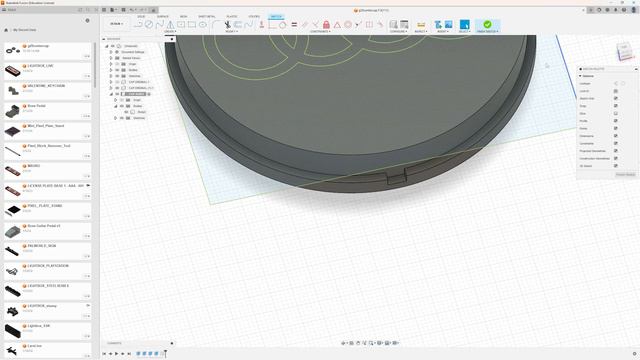This screenshot has height=360, width=640.
Task: Click Look At icon in Sketch Palette
Action: click(x=616, y=91)
